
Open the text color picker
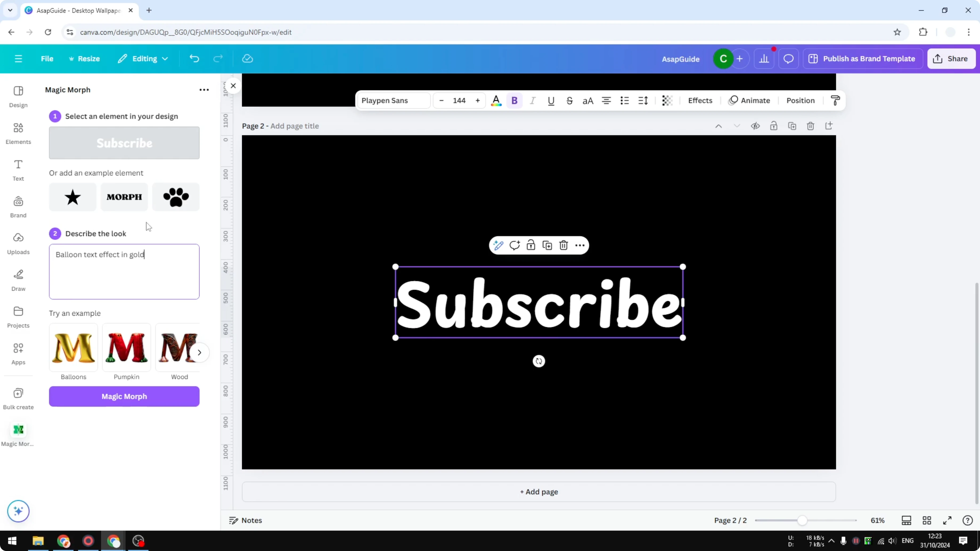point(496,100)
